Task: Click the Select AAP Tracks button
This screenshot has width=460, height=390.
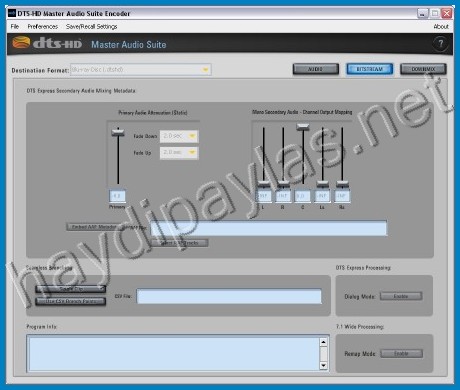Action: 180,243
